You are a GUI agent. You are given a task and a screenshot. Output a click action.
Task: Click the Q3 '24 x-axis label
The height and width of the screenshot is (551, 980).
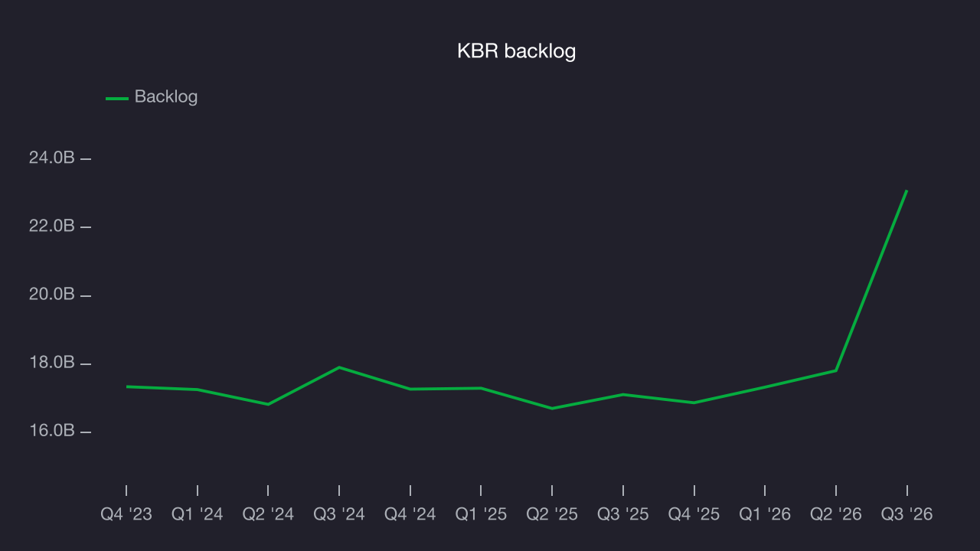[339, 514]
